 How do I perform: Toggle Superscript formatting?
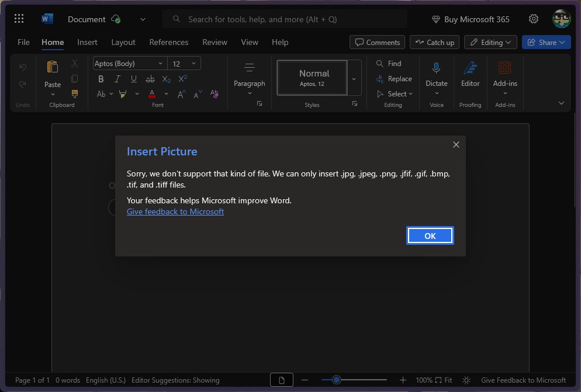point(183,79)
